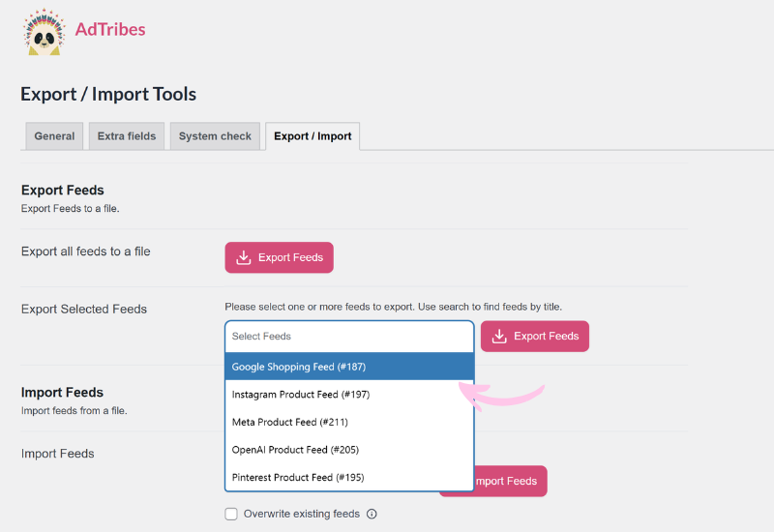This screenshot has width=774, height=532.
Task: Switch to the Extra fields tab
Action: 127,136
